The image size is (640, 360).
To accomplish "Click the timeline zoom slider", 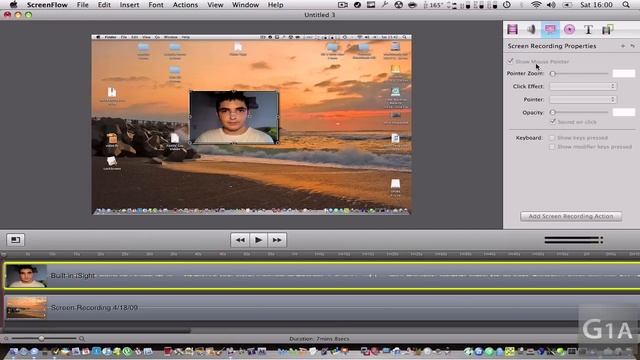I will 44,338.
